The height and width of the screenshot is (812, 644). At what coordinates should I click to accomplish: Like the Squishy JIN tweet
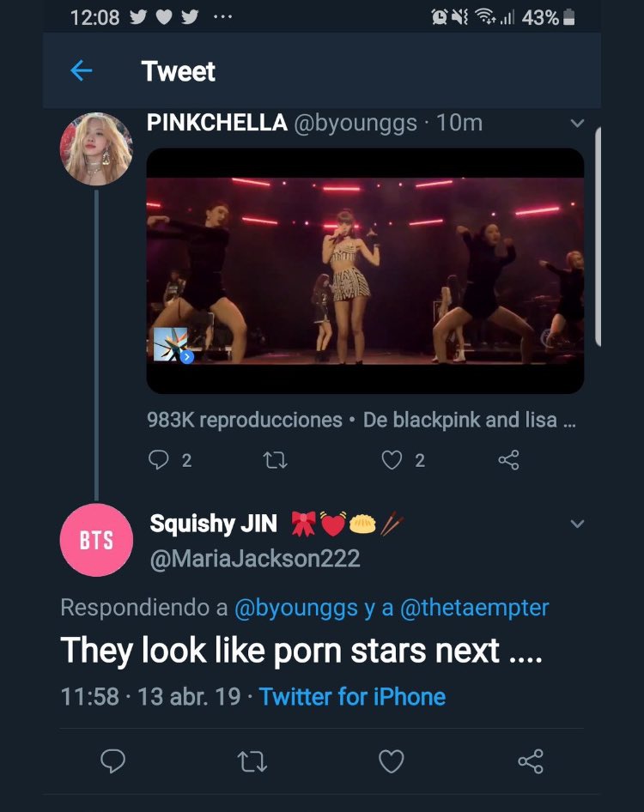pos(392,760)
